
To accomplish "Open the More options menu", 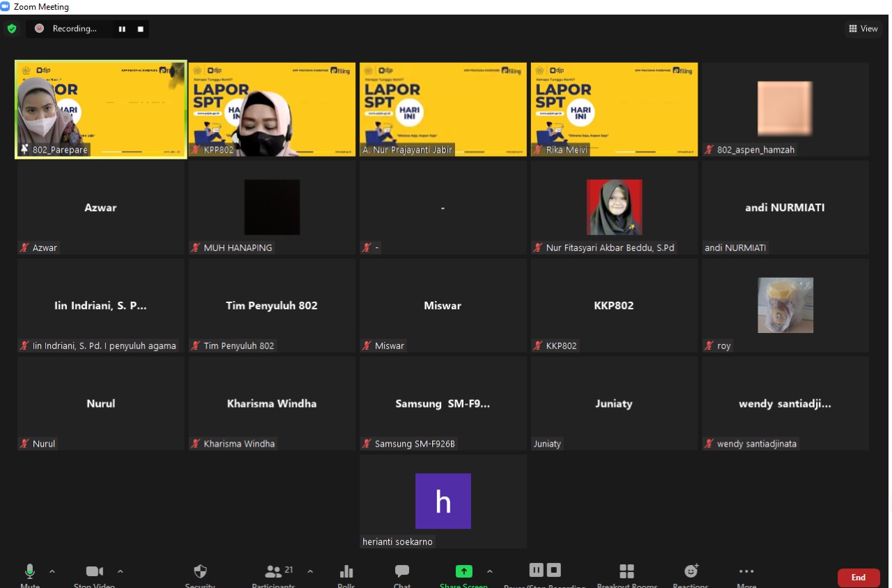I will pyautogui.click(x=746, y=572).
